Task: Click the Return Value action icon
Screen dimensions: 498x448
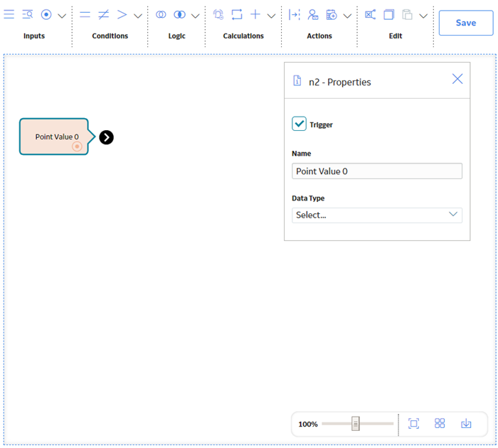Action: click(294, 15)
